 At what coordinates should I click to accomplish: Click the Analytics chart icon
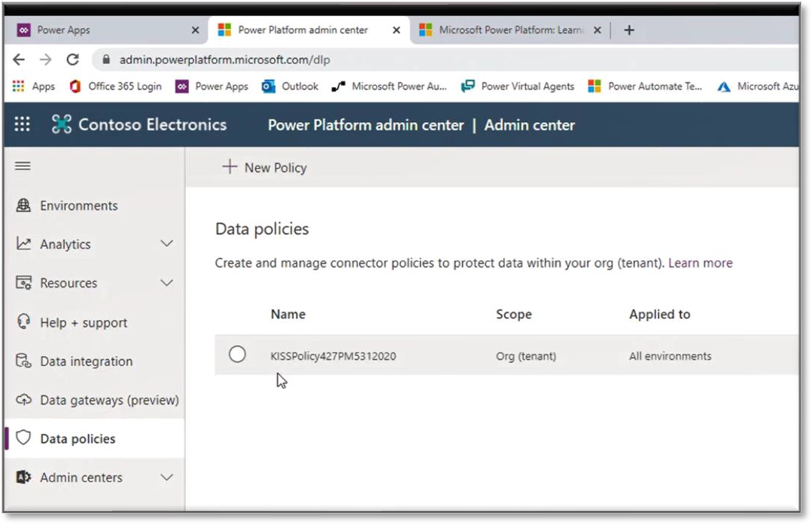23,244
